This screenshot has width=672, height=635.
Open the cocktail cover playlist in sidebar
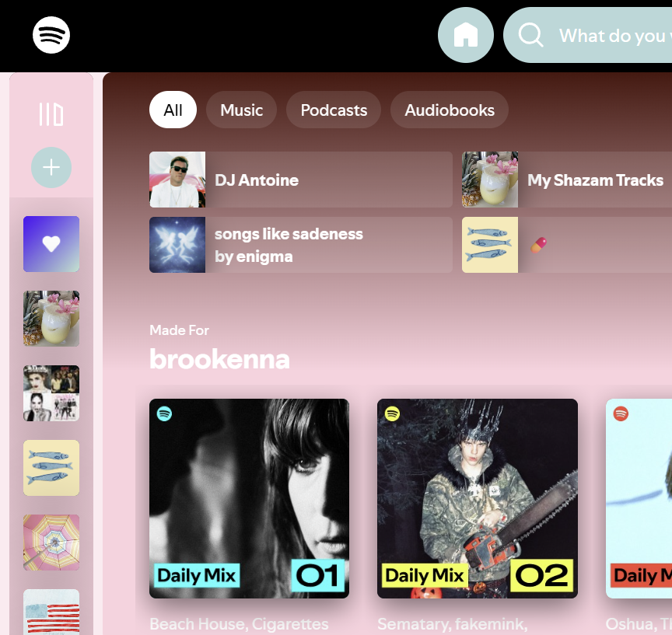coord(51,319)
